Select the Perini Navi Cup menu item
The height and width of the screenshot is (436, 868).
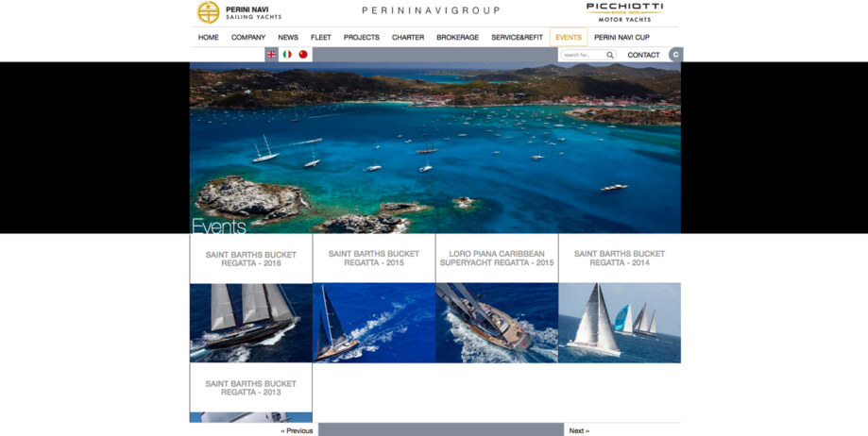(x=621, y=37)
